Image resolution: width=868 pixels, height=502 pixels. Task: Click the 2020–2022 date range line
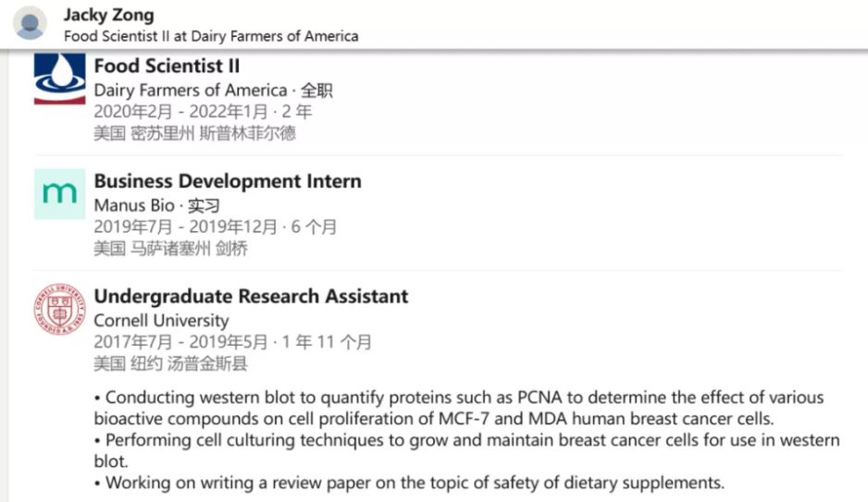(x=203, y=112)
